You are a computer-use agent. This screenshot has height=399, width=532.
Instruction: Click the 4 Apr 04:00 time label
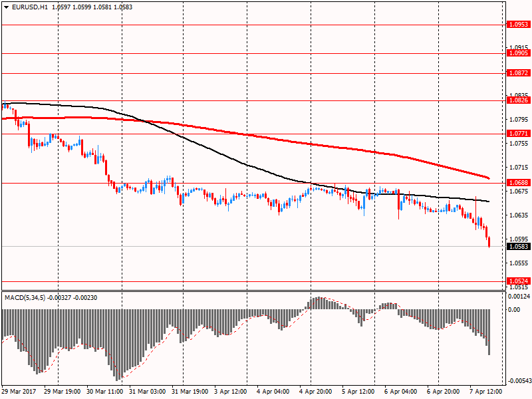pos(273,392)
